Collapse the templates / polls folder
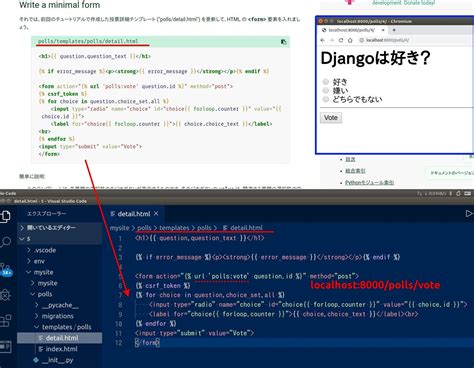This screenshot has width=474, height=368. (59, 327)
